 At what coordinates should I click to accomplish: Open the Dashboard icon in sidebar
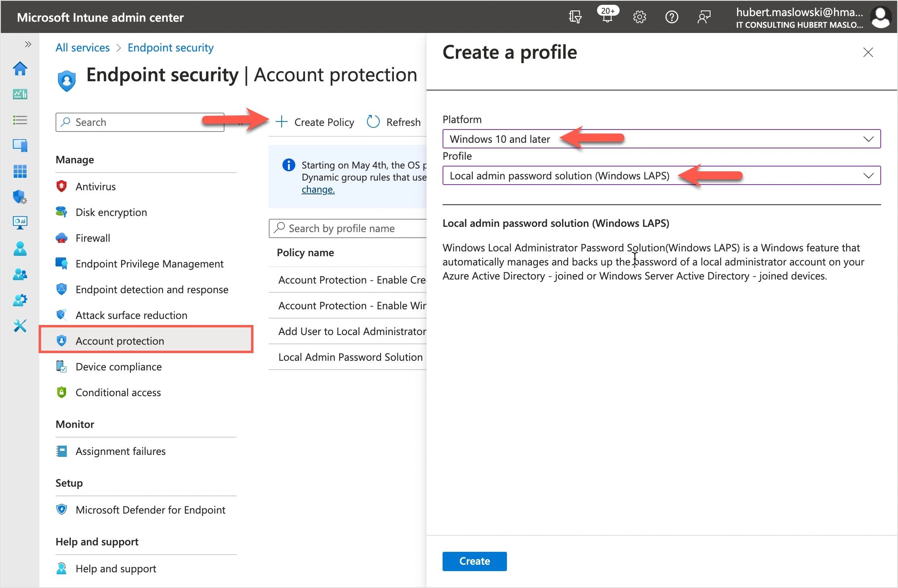tap(20, 94)
